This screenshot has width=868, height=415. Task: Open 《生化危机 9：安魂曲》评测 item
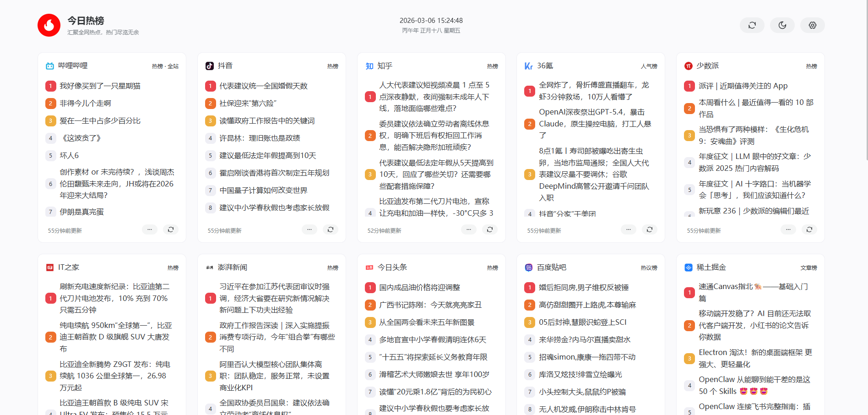(x=754, y=136)
